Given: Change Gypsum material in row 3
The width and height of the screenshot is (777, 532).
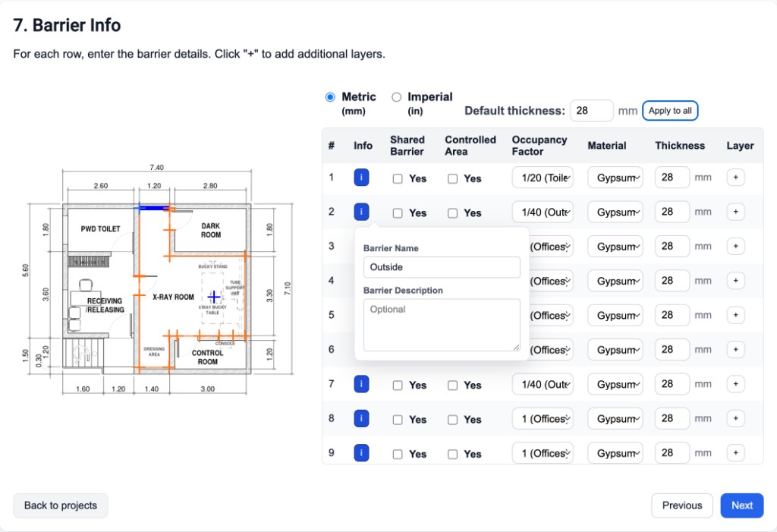Looking at the screenshot, I should 615,246.
